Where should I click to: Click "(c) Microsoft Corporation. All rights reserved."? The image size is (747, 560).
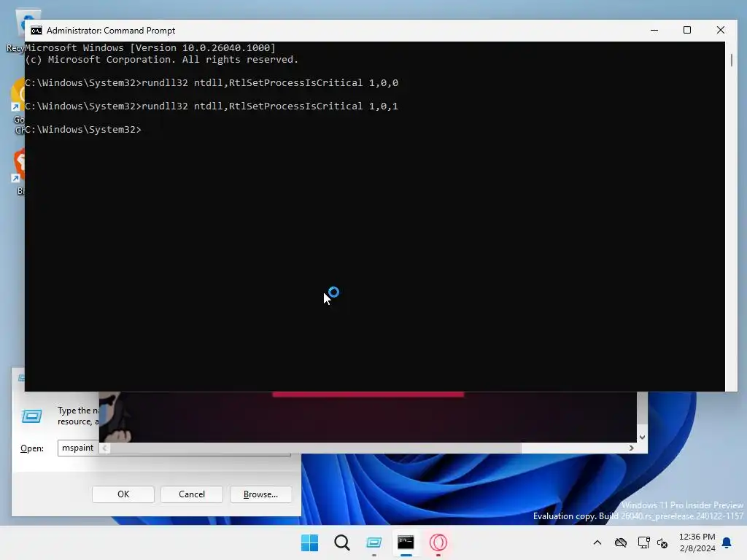pyautogui.click(x=161, y=60)
